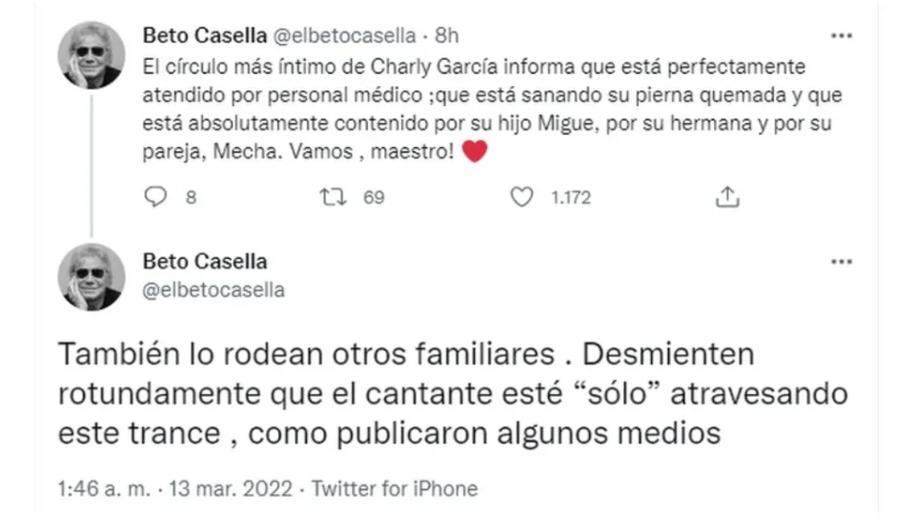Click the reply speech bubble icon
This screenshot has height=520, width=923.
coord(154,198)
